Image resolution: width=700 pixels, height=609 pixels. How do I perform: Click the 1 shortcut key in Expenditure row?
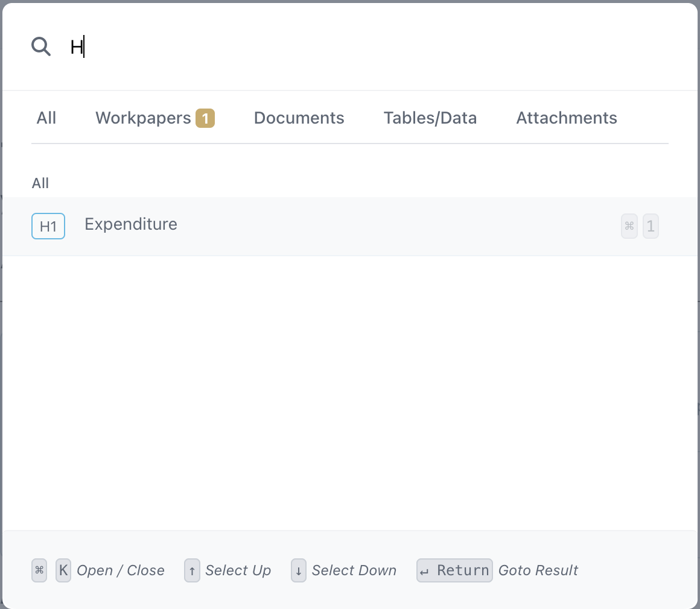coord(651,226)
